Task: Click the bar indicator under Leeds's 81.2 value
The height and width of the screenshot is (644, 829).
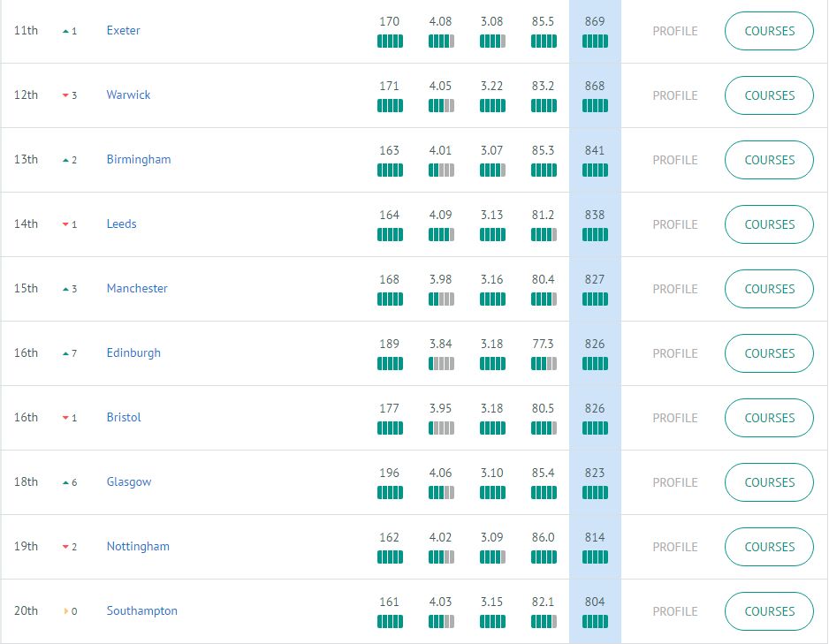Action: pos(544,235)
